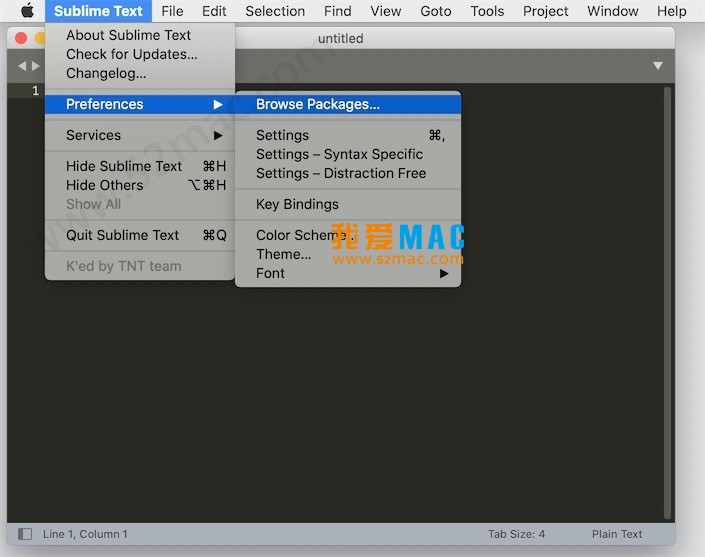
Task: Open the Changelog… entry
Action: (x=140, y=73)
